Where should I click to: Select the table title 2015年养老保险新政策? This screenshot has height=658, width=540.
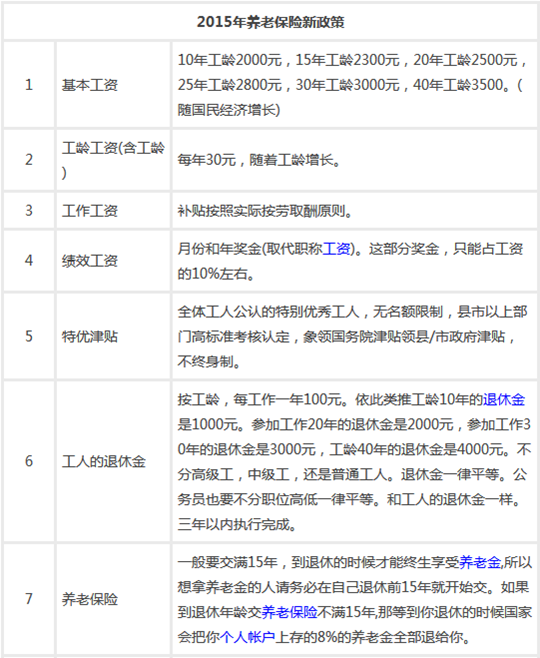pos(271,22)
